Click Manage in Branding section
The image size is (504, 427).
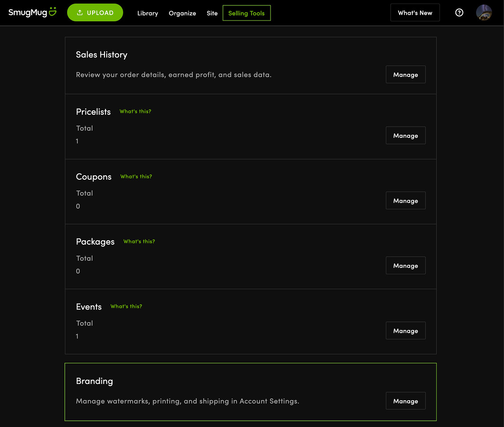coord(406,401)
